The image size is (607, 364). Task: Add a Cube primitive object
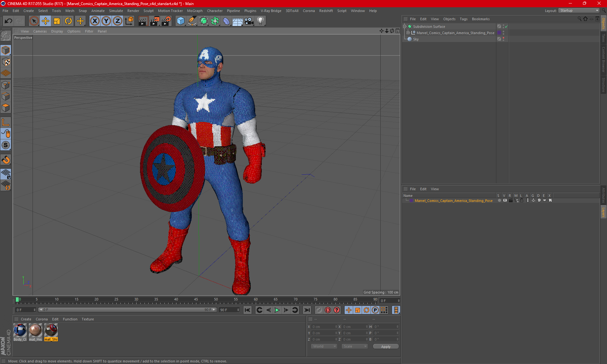[x=181, y=21]
